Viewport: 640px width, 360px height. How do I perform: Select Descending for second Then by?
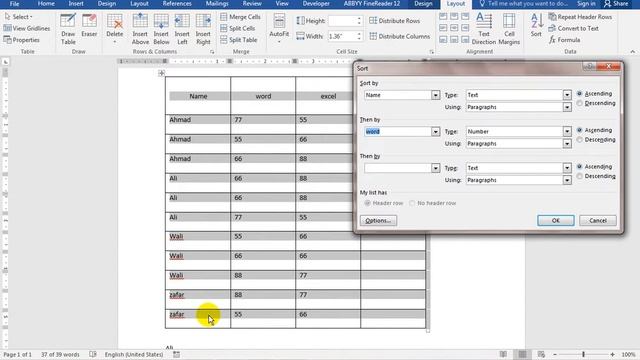click(x=596, y=176)
